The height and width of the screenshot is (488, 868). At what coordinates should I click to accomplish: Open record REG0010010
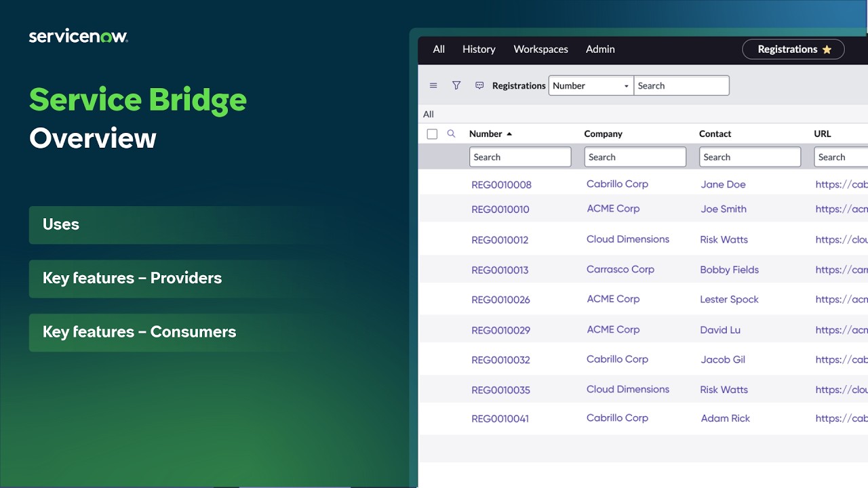tap(500, 209)
